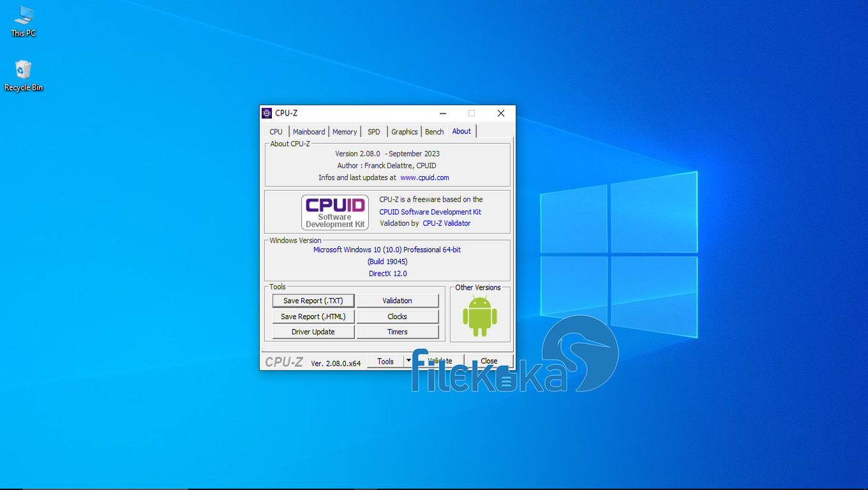Close CPU-Z with the title bar X
868x490 pixels.
click(x=501, y=113)
